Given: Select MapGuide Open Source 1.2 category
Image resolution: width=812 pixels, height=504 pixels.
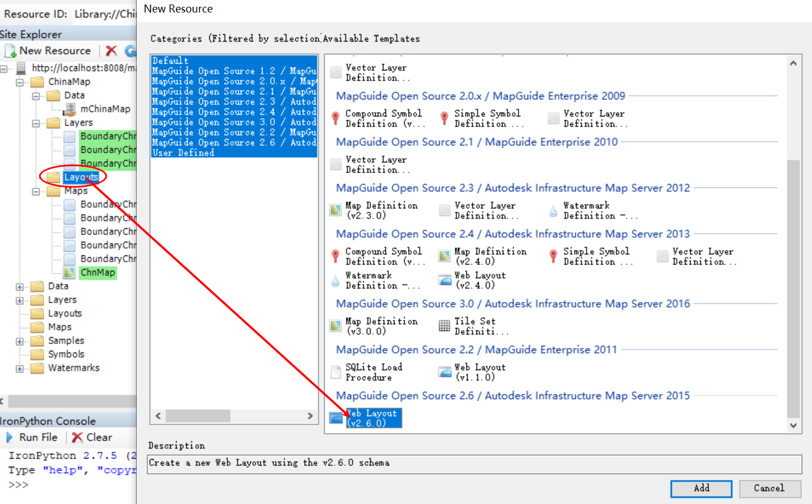Looking at the screenshot, I should [234, 71].
